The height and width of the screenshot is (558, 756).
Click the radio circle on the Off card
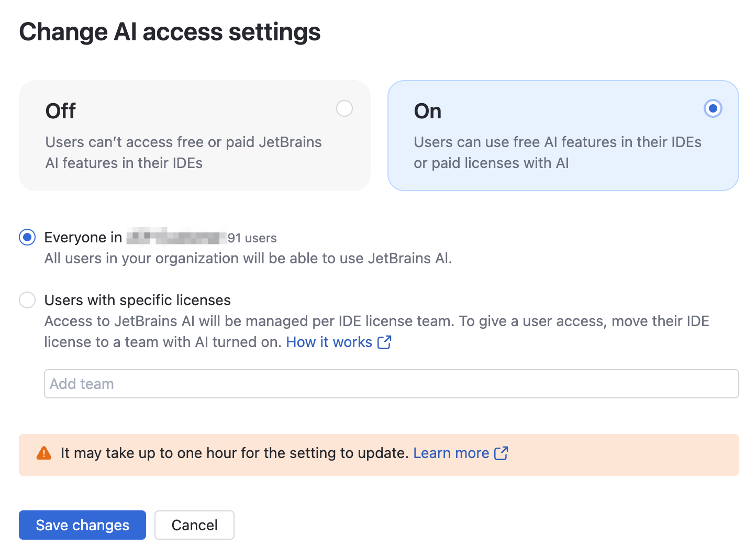point(344,108)
